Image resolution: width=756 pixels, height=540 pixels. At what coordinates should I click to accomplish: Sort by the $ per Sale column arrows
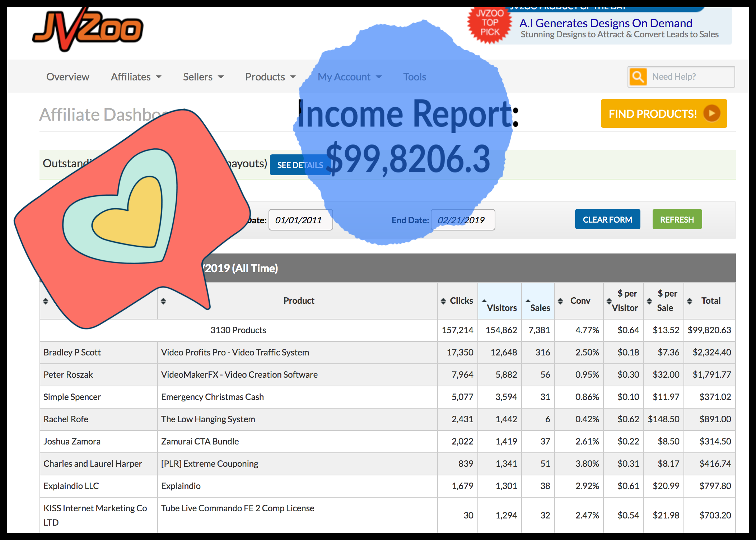click(649, 301)
